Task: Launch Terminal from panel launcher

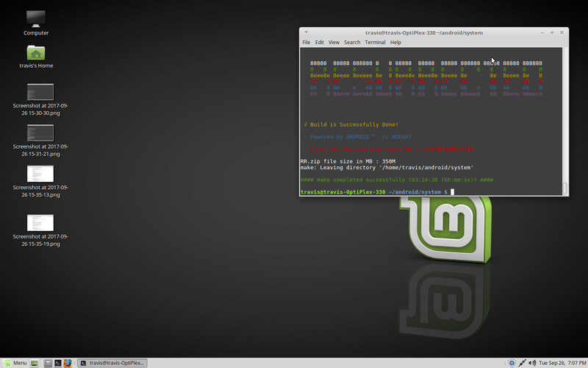Action: pyautogui.click(x=58, y=363)
